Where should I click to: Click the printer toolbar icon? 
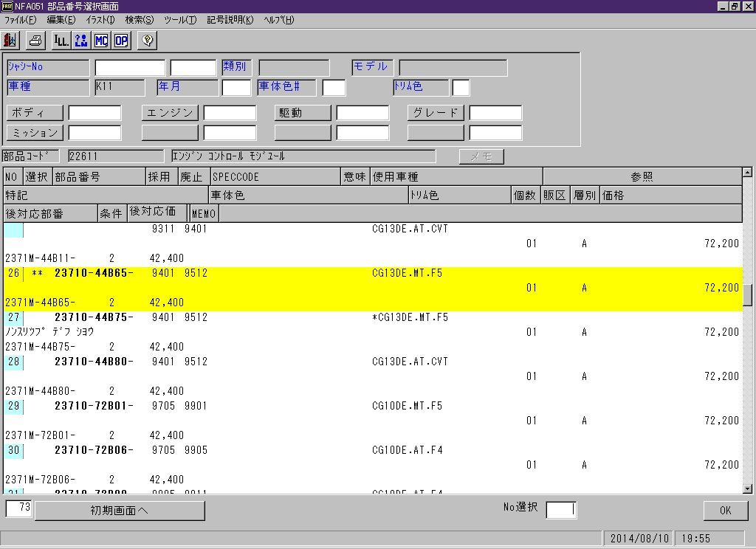[35, 40]
